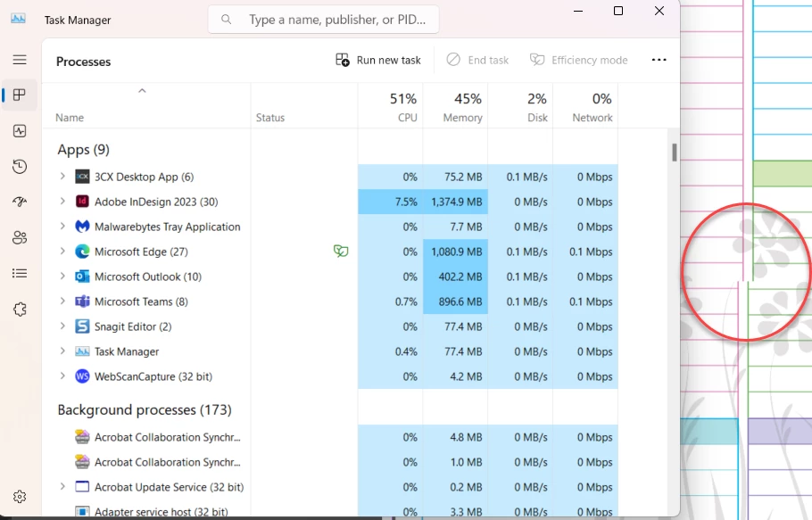Click the End task button
Screen dimensions: 812x520
point(477,60)
